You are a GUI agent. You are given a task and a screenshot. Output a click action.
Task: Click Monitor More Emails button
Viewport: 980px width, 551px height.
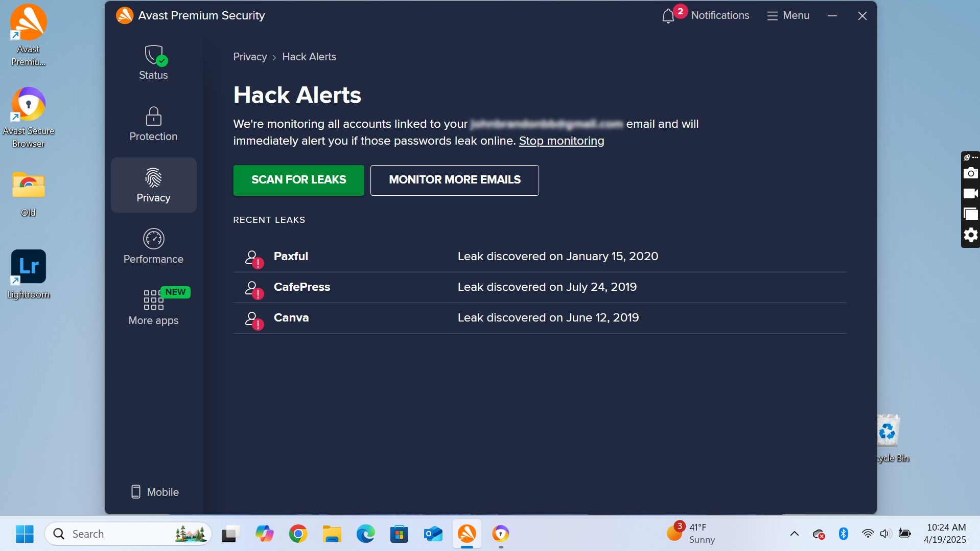[454, 180]
